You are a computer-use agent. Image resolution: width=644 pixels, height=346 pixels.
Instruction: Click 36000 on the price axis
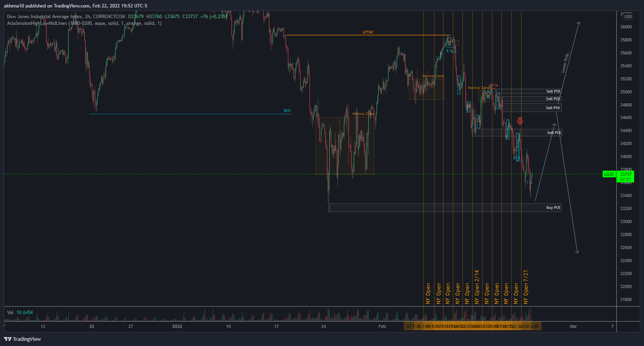[626, 27]
